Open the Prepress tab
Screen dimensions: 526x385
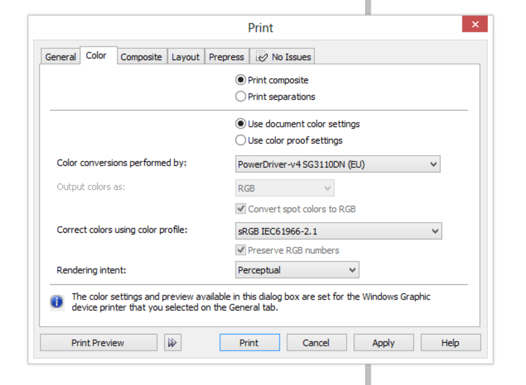226,57
